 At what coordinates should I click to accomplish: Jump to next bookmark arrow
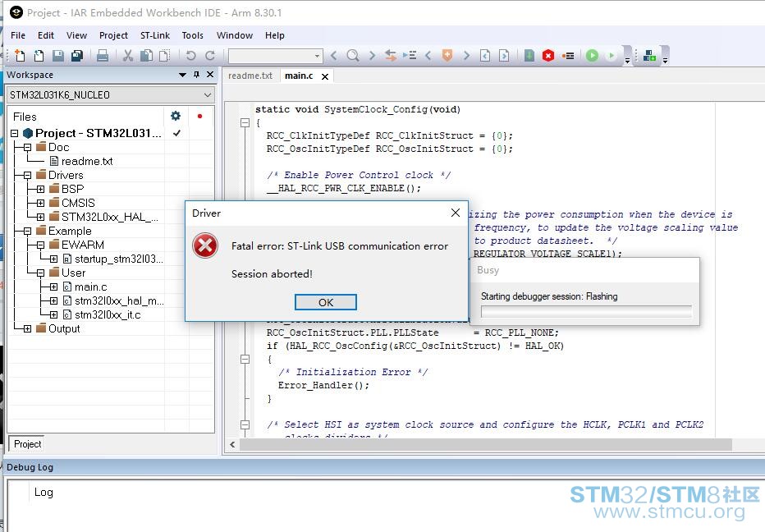(466, 56)
